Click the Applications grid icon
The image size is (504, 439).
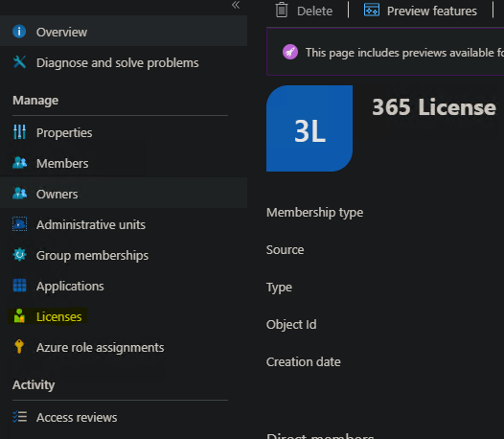(x=19, y=286)
